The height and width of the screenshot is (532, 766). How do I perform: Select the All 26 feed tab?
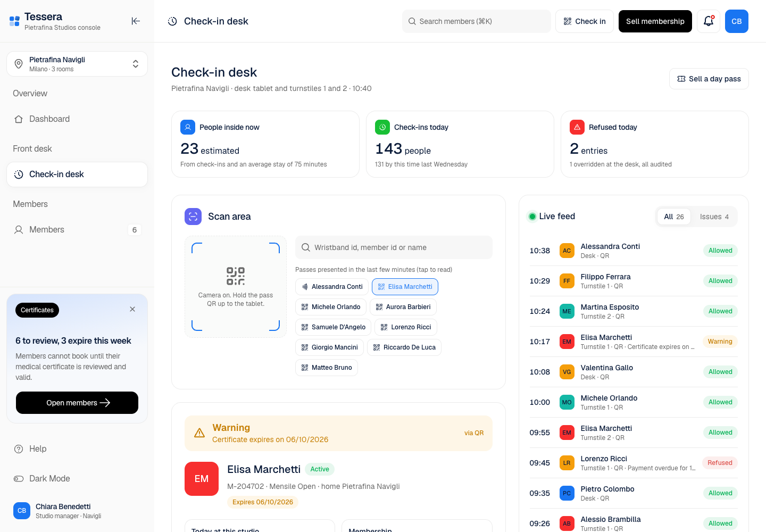pyautogui.click(x=674, y=217)
